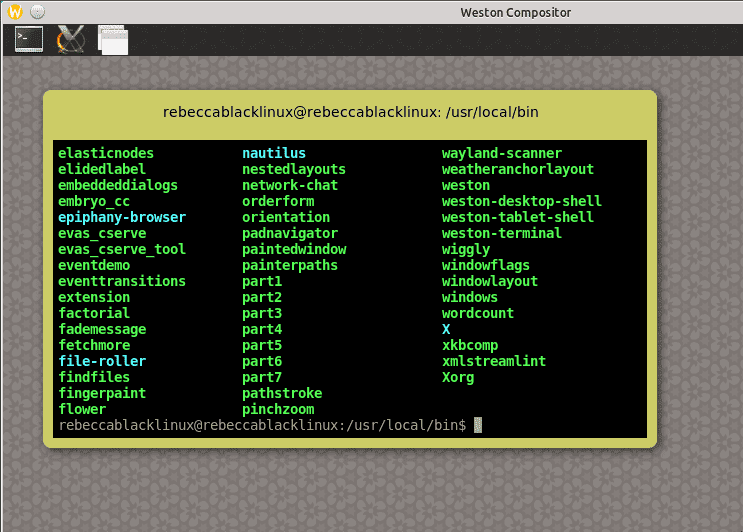Click the fingerpaint entry

pyautogui.click(x=102, y=393)
